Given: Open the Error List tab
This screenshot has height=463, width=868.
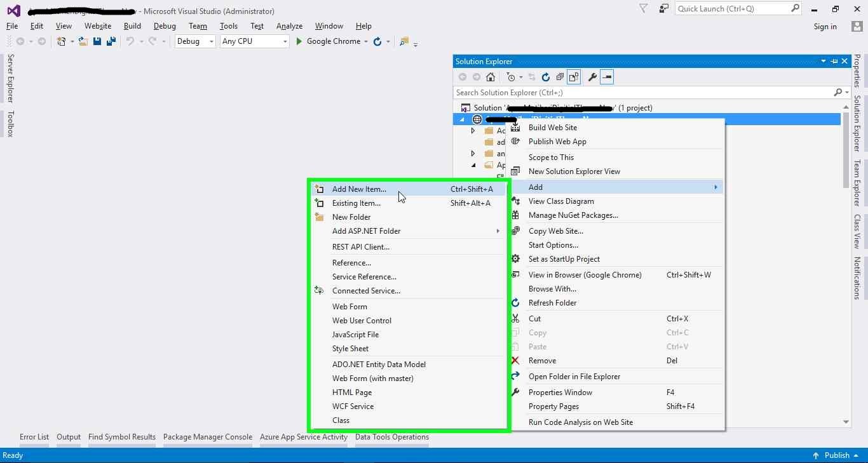Looking at the screenshot, I should tap(34, 437).
